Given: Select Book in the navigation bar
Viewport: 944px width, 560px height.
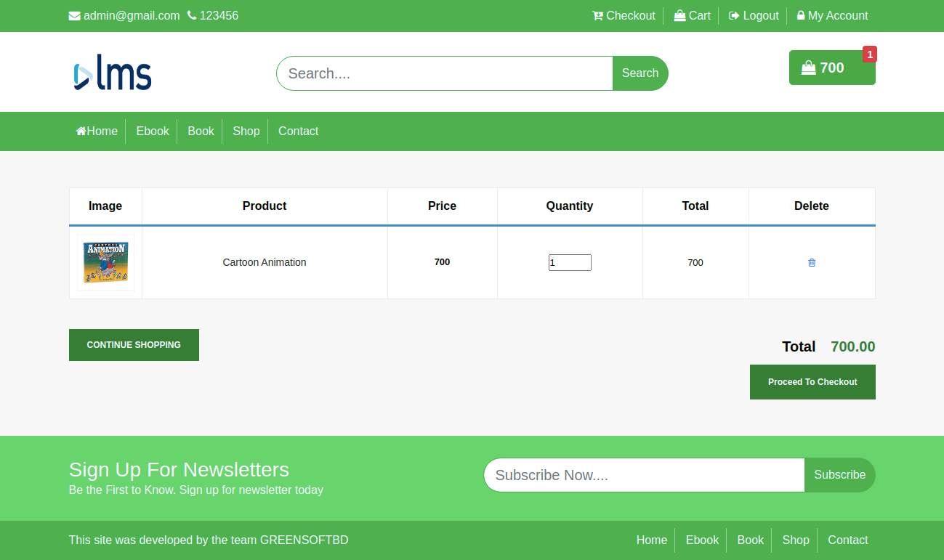Looking at the screenshot, I should pos(201,131).
